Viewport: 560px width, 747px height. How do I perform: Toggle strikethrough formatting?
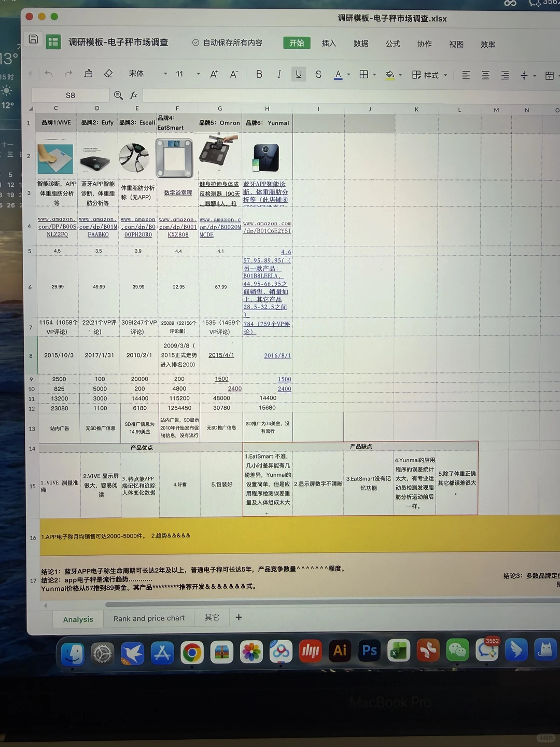[x=318, y=74]
